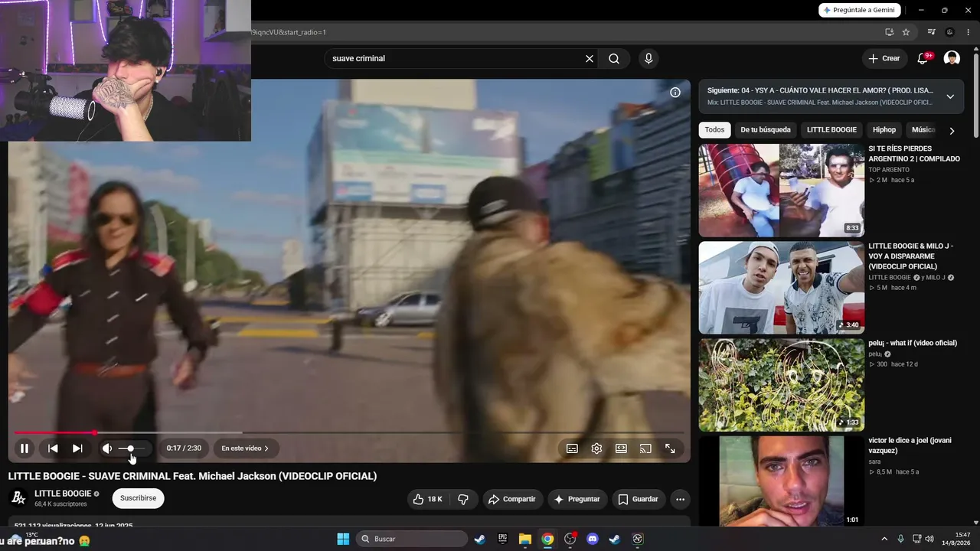Show more filter chips with the arrow

coord(952,131)
